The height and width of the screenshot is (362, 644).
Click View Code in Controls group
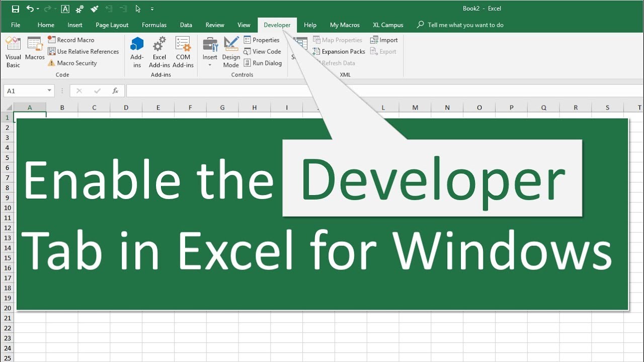[x=262, y=51]
